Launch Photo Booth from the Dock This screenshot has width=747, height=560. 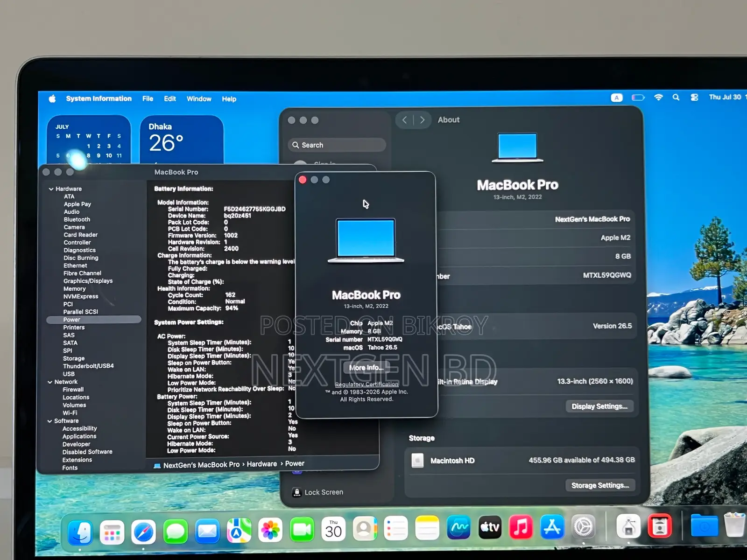click(x=660, y=526)
